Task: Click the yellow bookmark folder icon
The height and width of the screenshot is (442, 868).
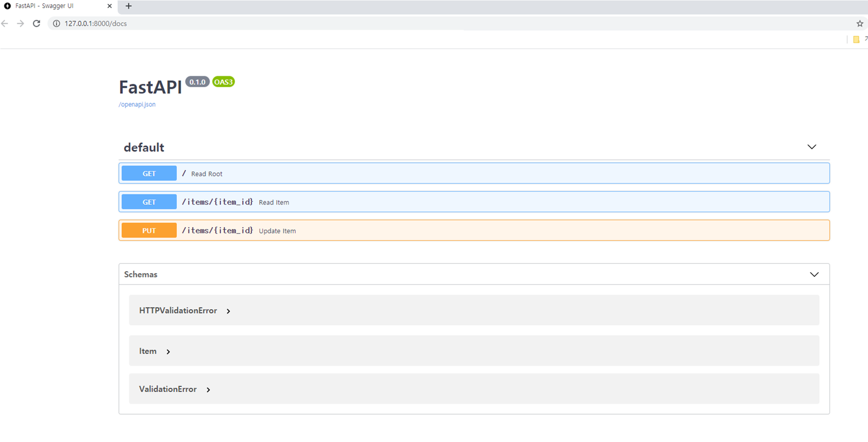Action: click(x=856, y=39)
